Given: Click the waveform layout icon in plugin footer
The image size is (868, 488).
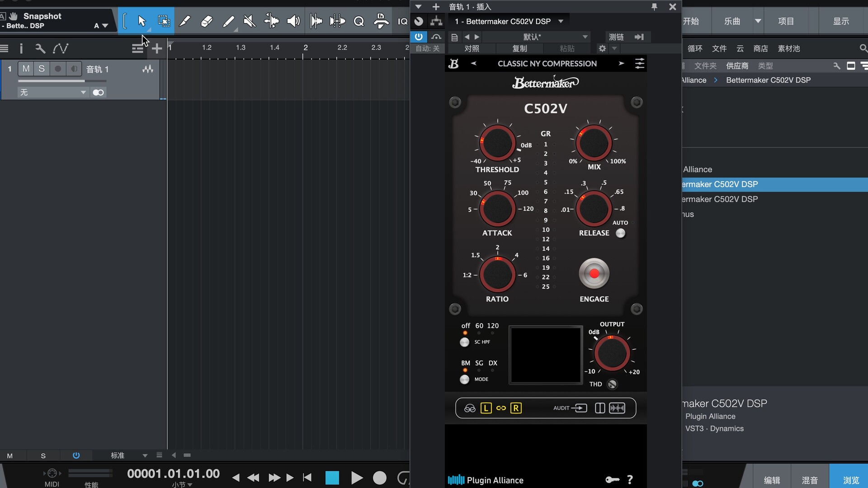Looking at the screenshot, I should (x=617, y=408).
